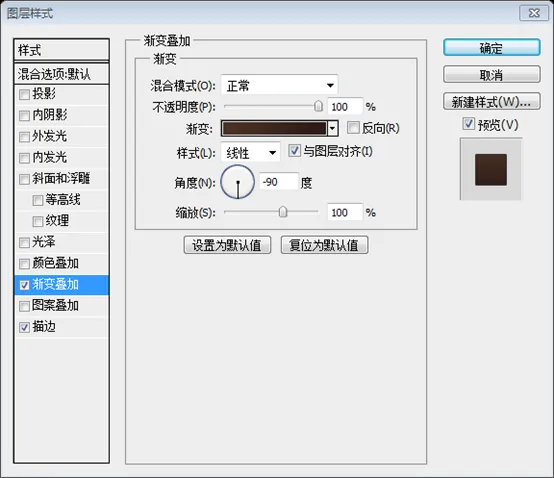This screenshot has height=478, width=554.
Task: Click the 设置为默认值 button
Action: 227,245
